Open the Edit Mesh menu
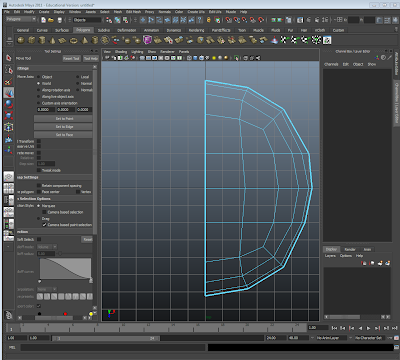Screen dimensions: 400x360 click(x=133, y=12)
